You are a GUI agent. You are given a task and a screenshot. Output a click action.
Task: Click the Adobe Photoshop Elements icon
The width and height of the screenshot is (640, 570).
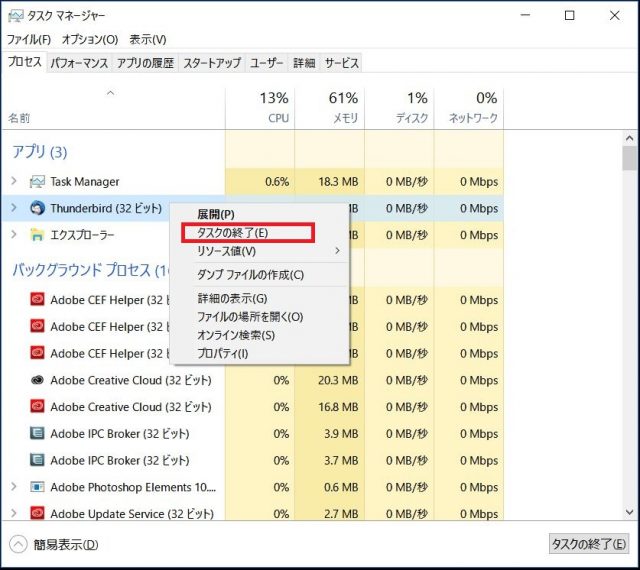(37, 488)
